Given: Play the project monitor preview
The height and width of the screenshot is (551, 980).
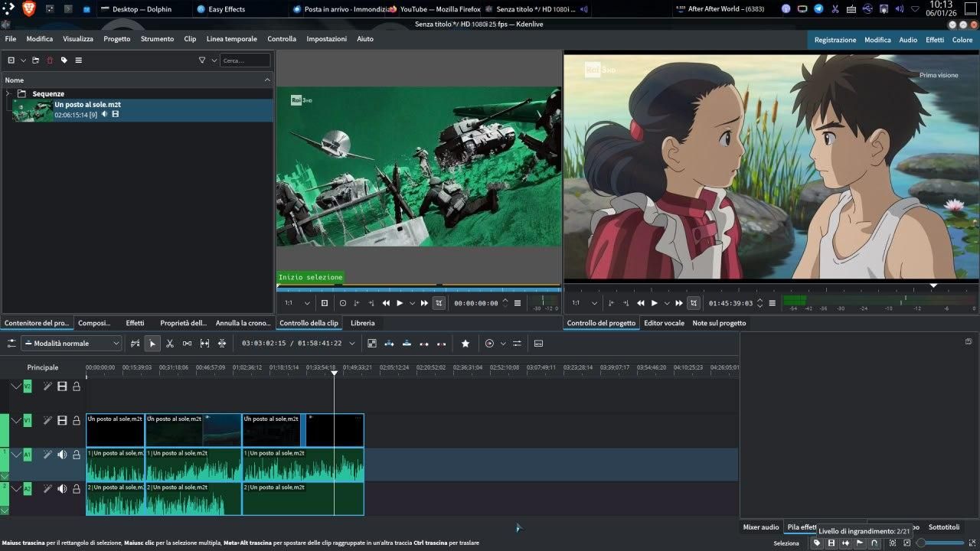Looking at the screenshot, I should tap(654, 303).
